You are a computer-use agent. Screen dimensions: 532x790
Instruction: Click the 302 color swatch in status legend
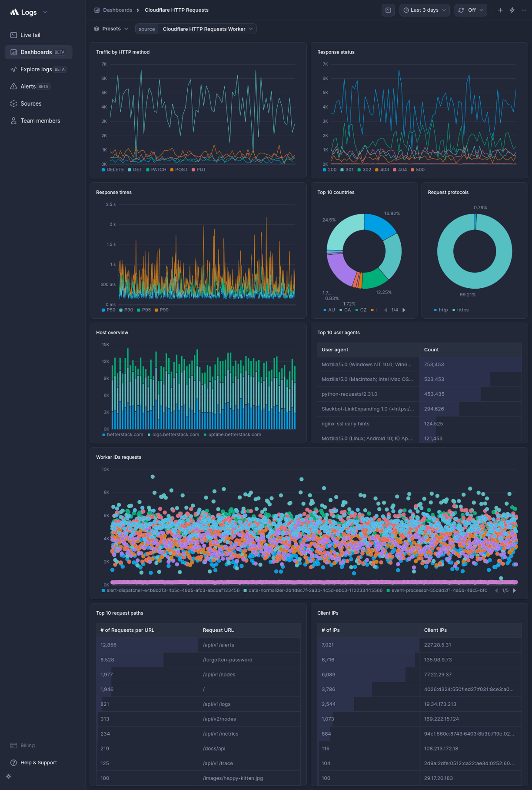pos(359,170)
